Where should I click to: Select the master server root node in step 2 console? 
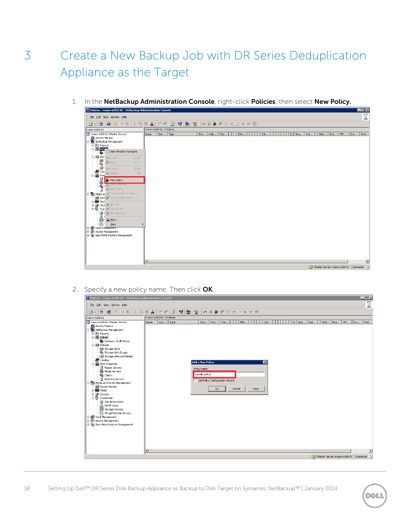click(109, 322)
